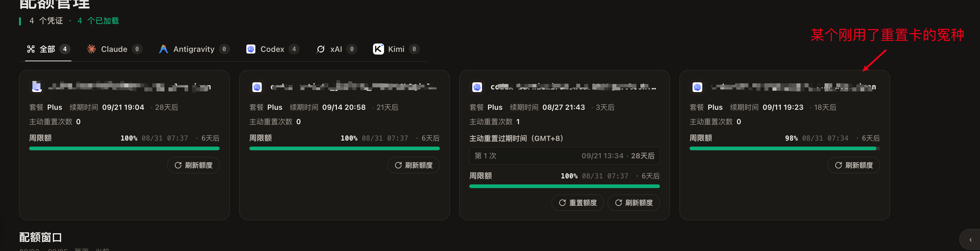Click 刷新额度 on the 09/11 19:23 card
980x251 pixels.
(854, 165)
